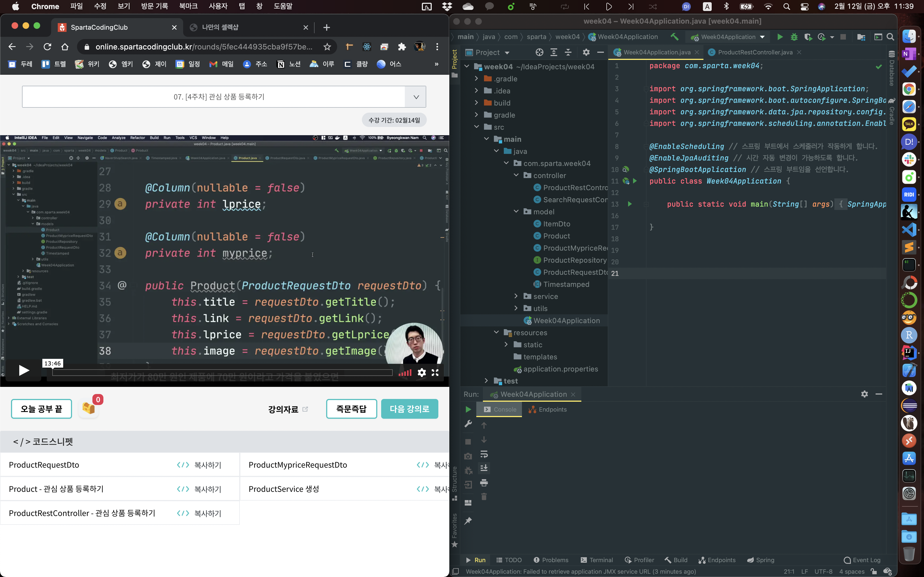Click the 다음 강의로 button
The width and height of the screenshot is (924, 577).
409,409
